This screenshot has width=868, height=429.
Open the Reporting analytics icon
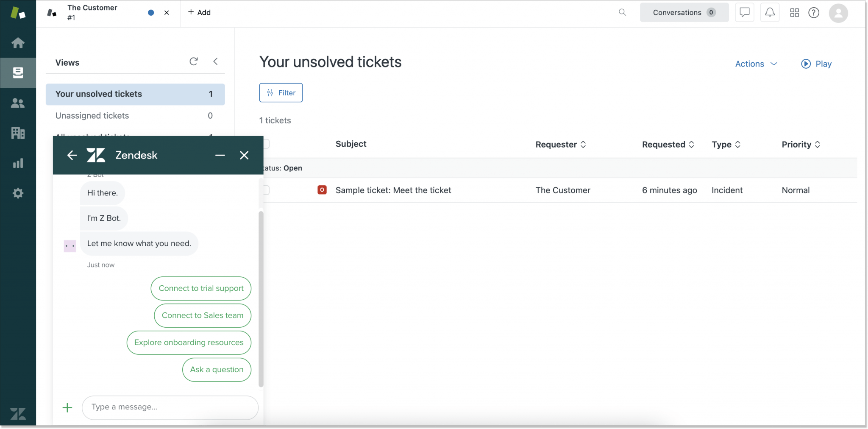pyautogui.click(x=18, y=163)
